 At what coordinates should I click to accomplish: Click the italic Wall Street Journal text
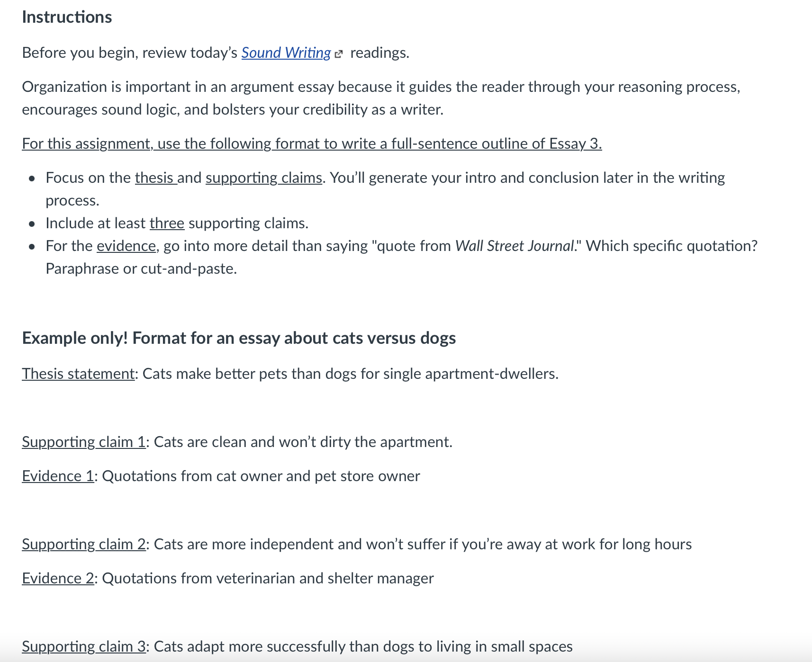515,246
